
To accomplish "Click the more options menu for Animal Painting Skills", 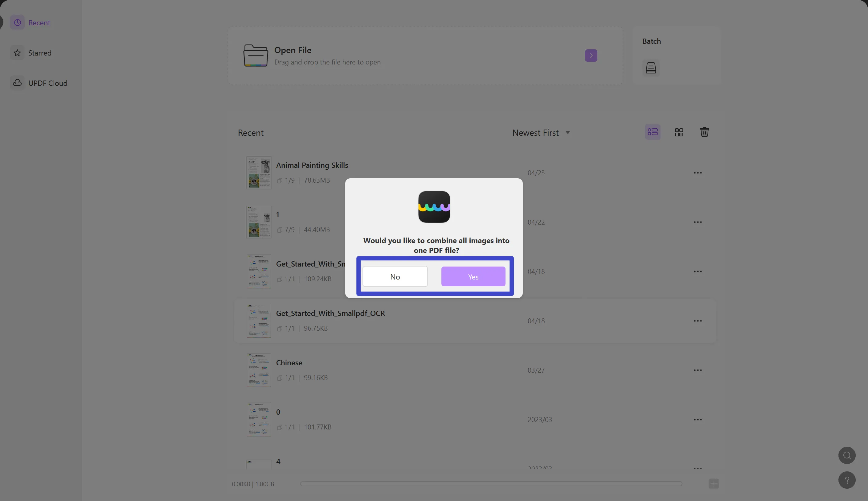I will click(x=698, y=172).
